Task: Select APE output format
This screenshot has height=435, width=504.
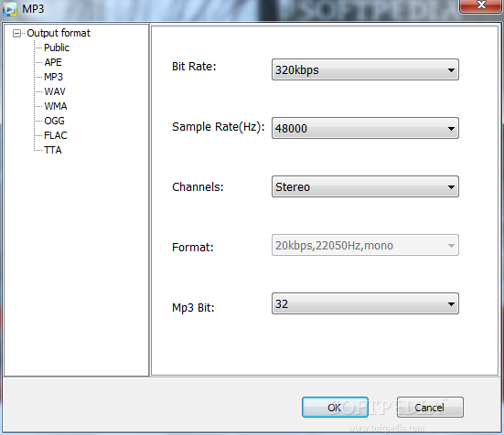Action: click(53, 62)
